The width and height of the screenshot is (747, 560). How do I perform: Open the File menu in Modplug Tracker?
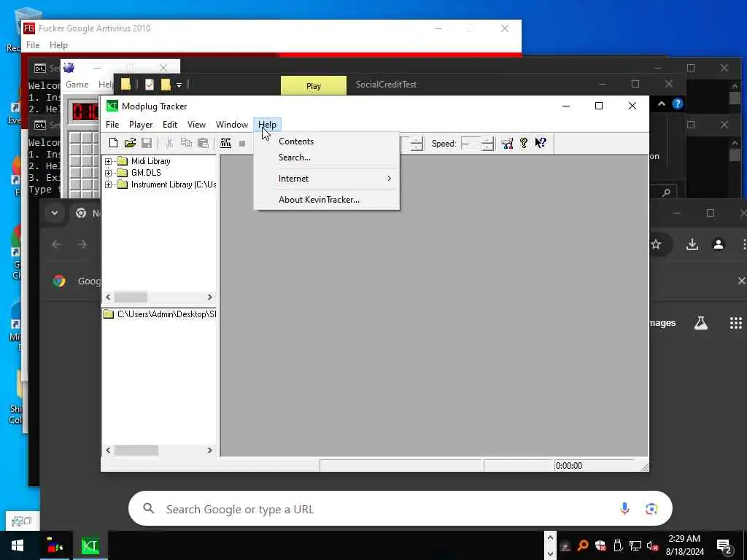[x=112, y=124]
